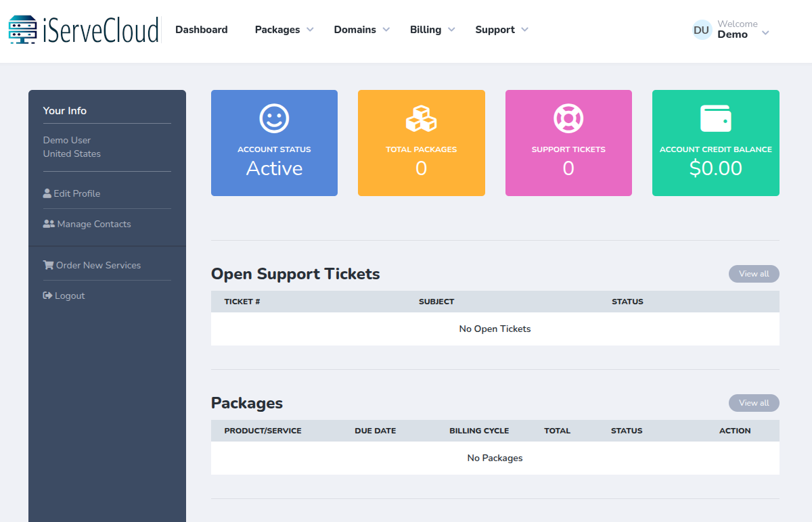812x522 pixels.
Task: Click View all in the Packages section
Action: pos(753,402)
